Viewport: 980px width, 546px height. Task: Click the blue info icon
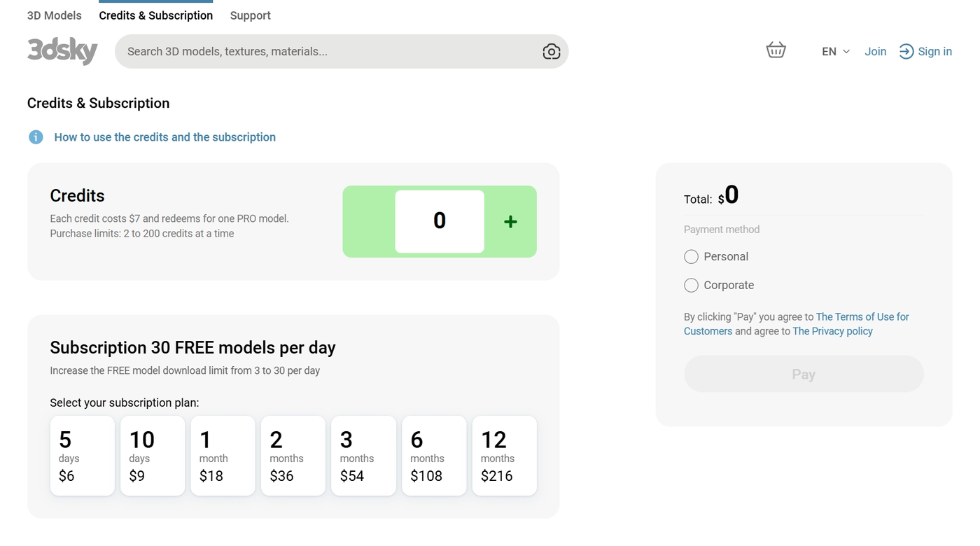(36, 137)
